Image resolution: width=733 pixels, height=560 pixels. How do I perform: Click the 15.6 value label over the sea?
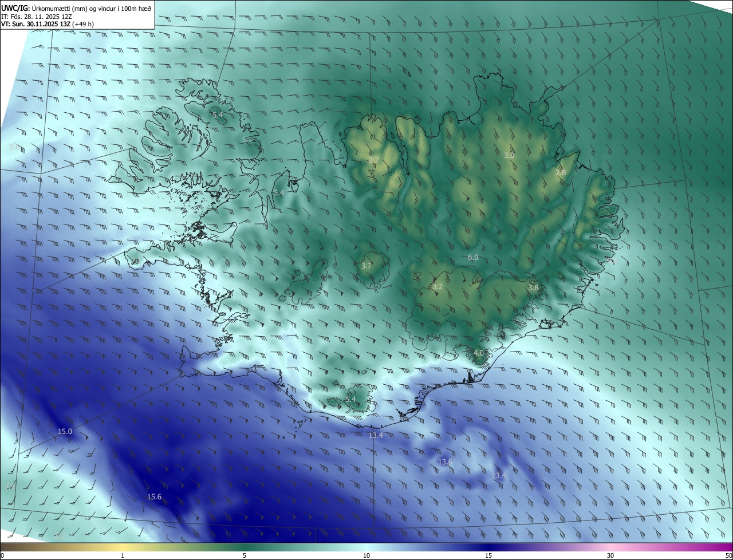click(x=154, y=496)
